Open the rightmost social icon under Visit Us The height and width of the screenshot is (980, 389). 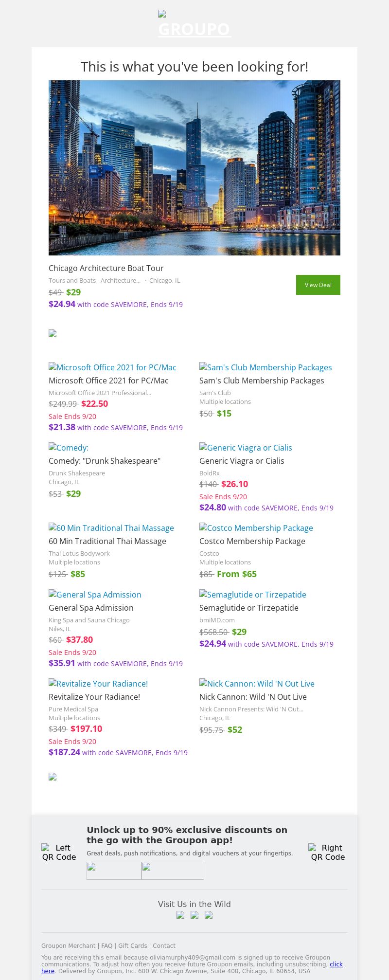[x=209, y=915]
